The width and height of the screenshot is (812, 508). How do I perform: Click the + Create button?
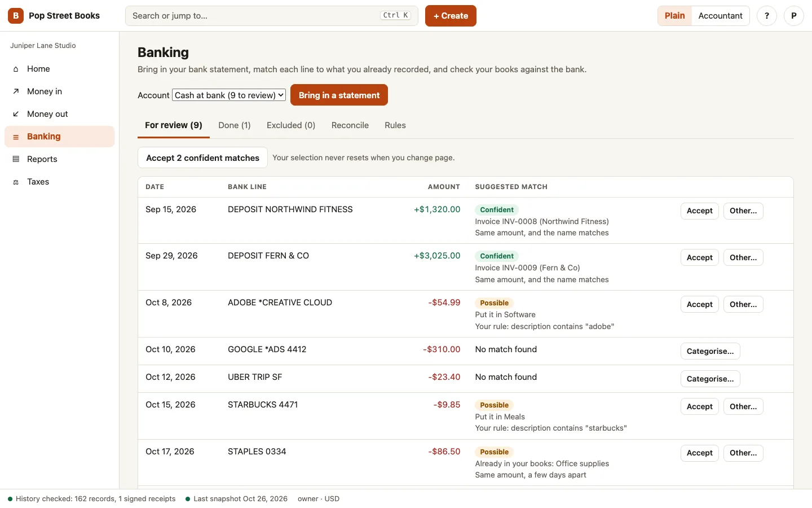pyautogui.click(x=451, y=16)
